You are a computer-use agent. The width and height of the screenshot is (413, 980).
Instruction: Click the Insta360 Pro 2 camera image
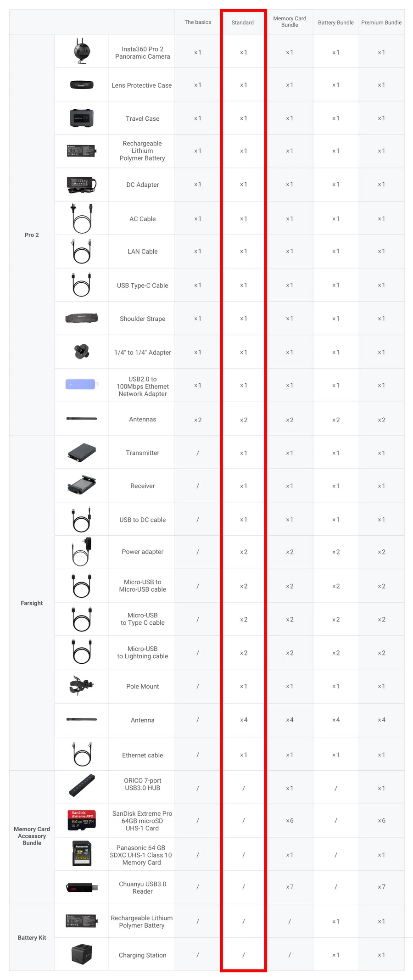(x=82, y=51)
